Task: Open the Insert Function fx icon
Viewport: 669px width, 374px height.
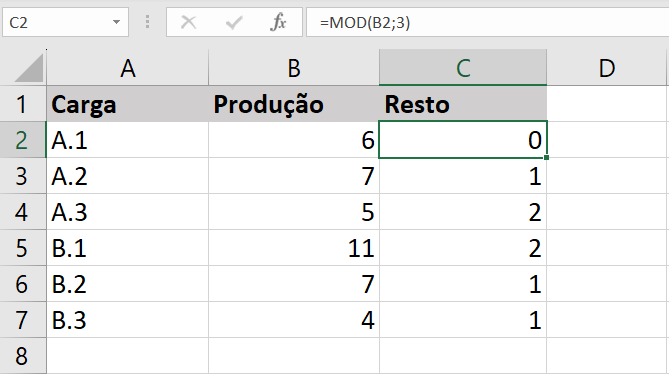Action: pyautogui.click(x=278, y=22)
